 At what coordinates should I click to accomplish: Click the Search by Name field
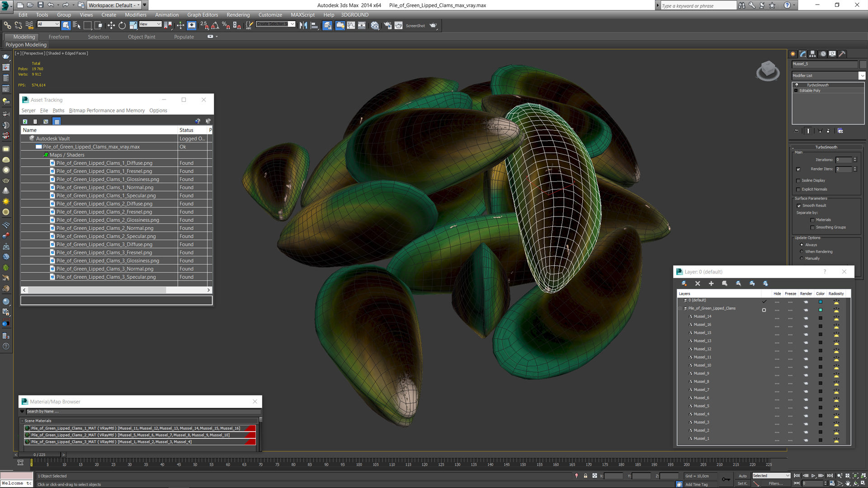(x=143, y=412)
